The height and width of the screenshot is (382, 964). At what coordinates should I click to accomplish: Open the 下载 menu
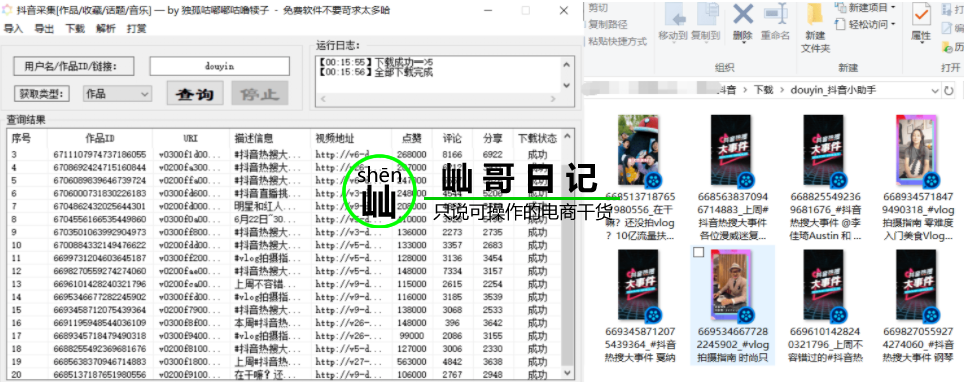click(x=75, y=28)
